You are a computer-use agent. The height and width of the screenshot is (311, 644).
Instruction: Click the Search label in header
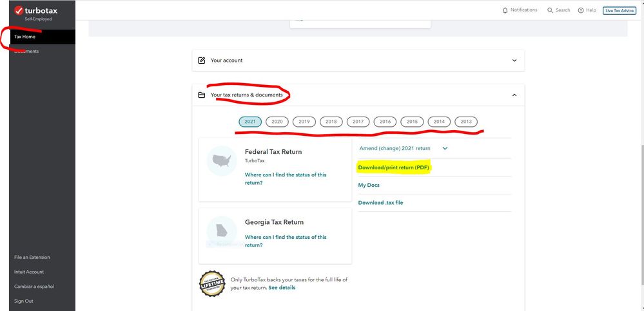(x=563, y=10)
